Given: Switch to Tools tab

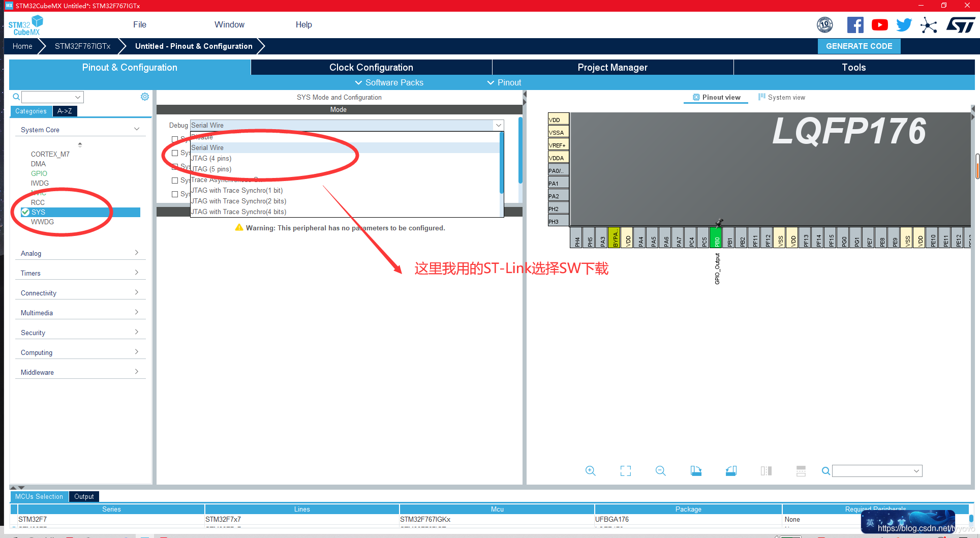Looking at the screenshot, I should point(854,67).
